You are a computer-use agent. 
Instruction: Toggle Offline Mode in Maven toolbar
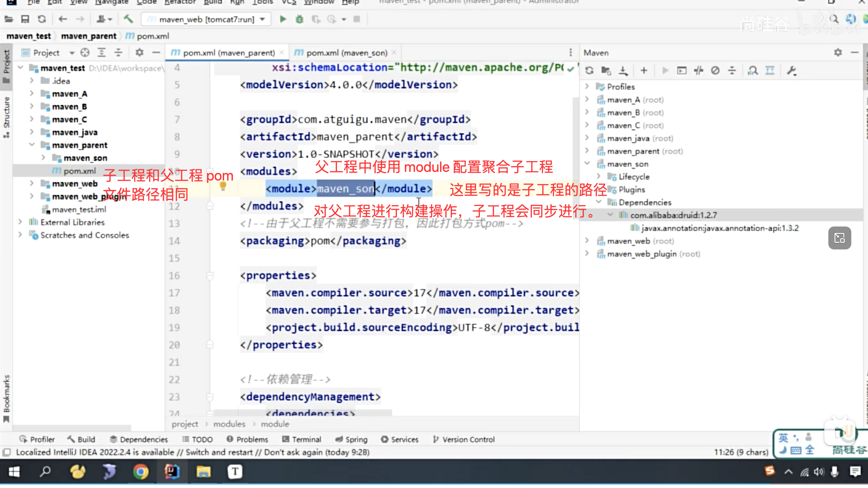point(699,71)
